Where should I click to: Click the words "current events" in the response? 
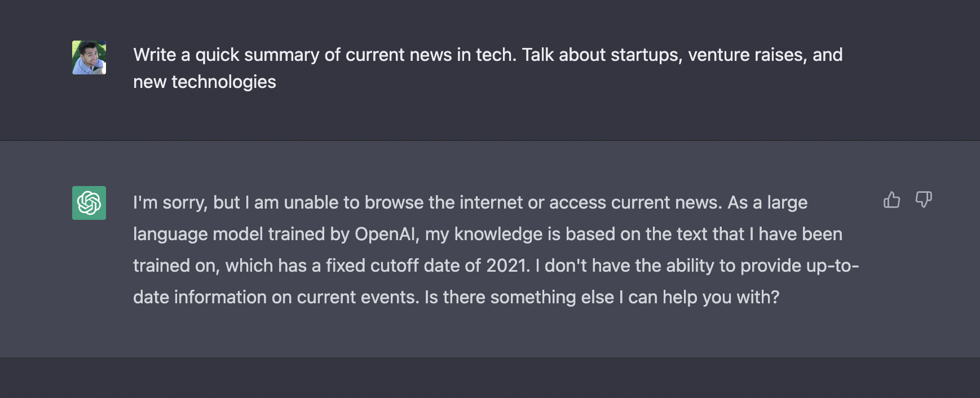[x=357, y=297]
